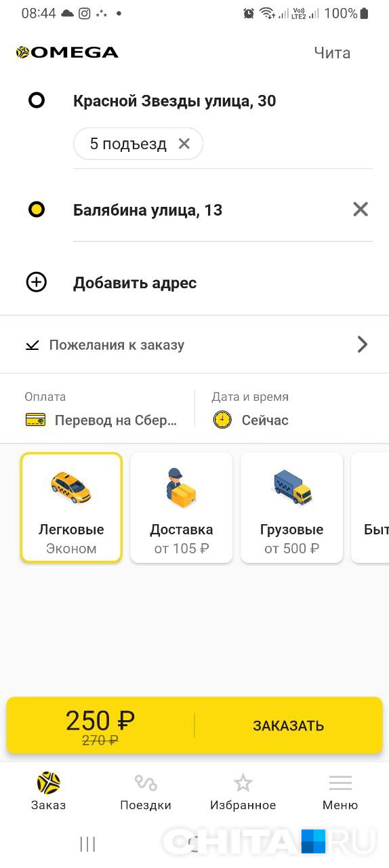Expand Пожелания к заказу chevron
This screenshot has width=389, height=868.
(363, 344)
